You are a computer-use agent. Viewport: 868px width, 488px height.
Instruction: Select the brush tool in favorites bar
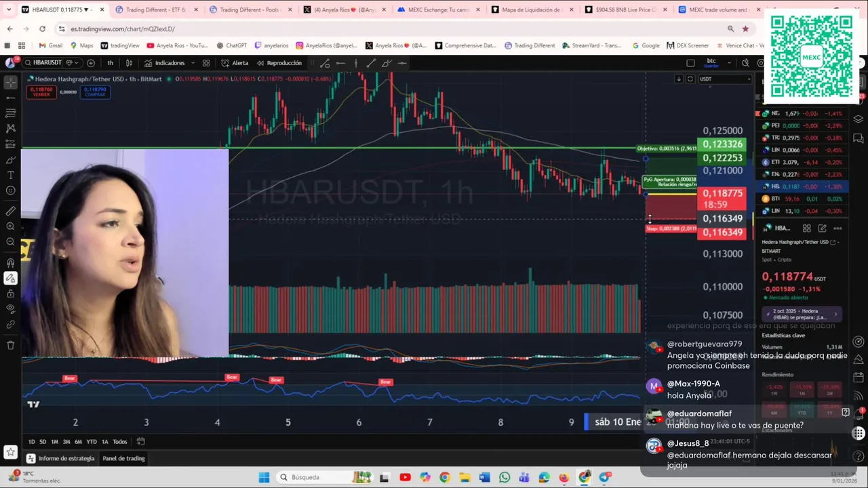click(387, 63)
